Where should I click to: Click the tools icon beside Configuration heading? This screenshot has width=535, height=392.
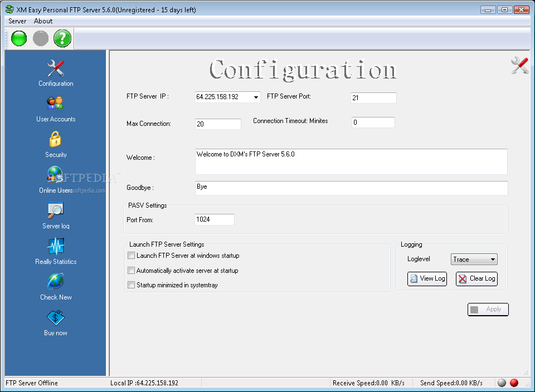[x=519, y=65]
